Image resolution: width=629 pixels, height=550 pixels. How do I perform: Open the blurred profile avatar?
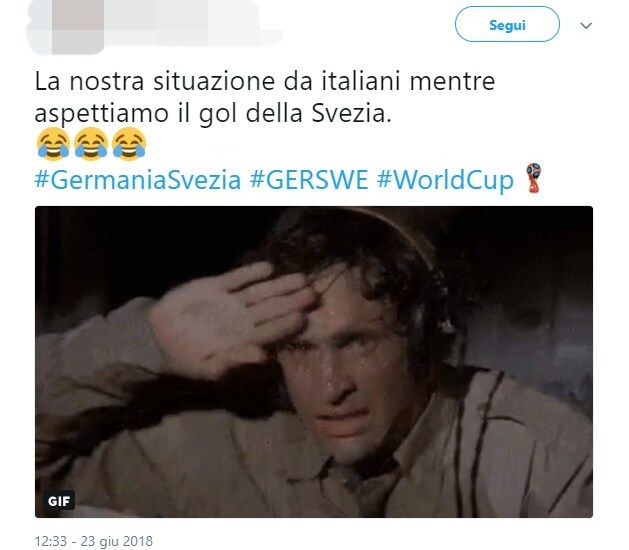[66, 26]
